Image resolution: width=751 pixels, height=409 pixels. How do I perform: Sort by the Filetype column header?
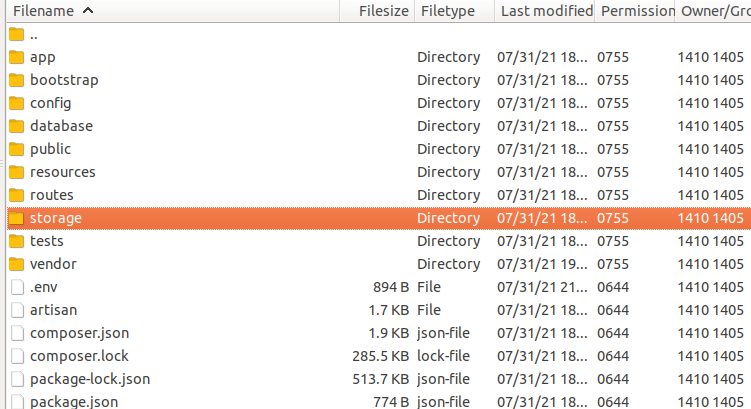[448, 11]
